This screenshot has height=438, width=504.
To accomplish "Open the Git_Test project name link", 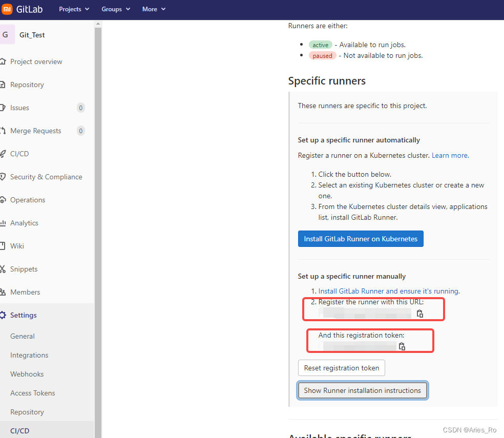I will coord(32,35).
